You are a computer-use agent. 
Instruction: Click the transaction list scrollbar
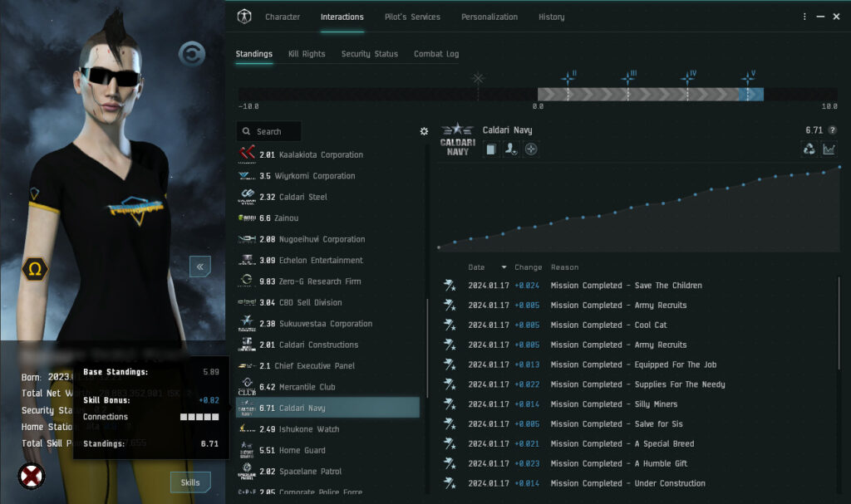tap(839, 323)
